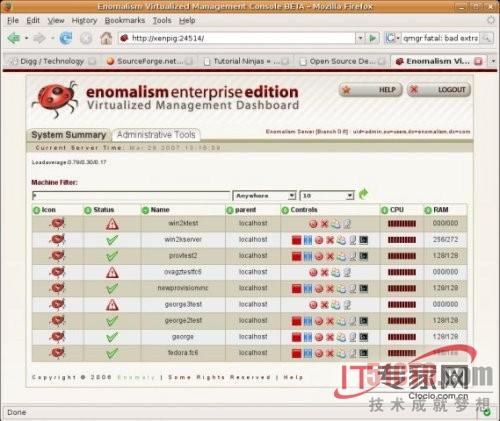
Task: Expand the URL history dropdown arrow
Action: click(360, 38)
